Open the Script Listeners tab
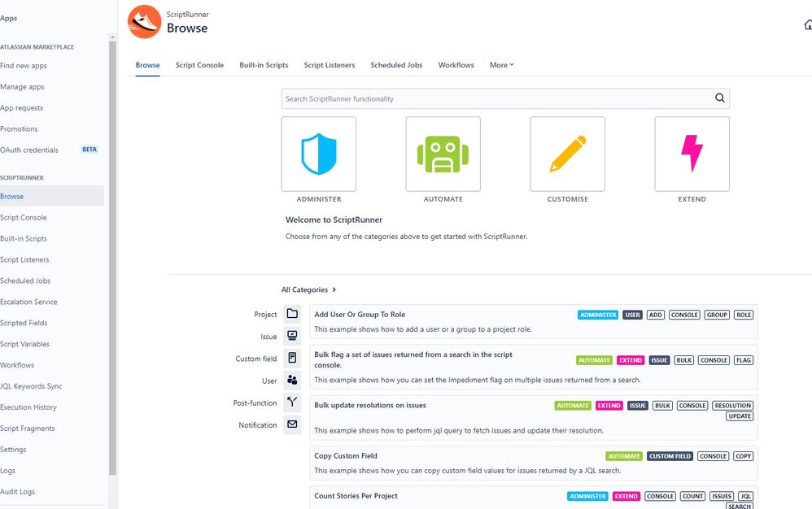 [x=330, y=65]
